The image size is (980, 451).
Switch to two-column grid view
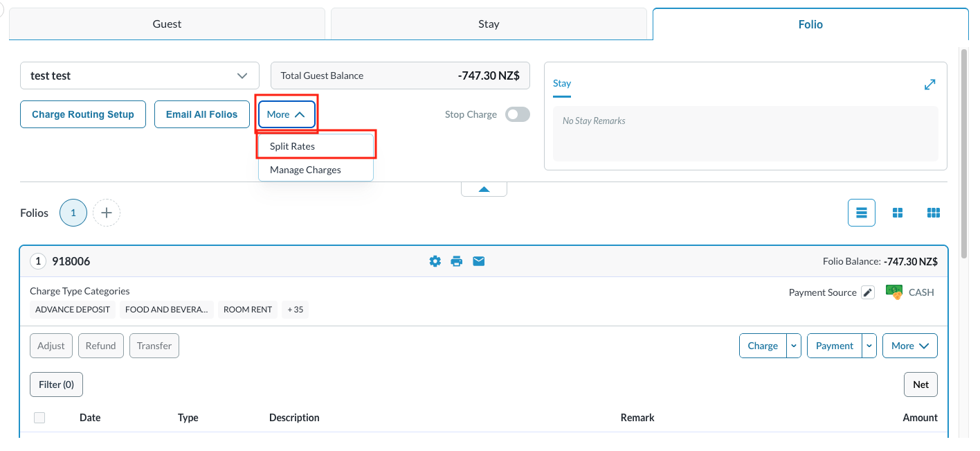coord(898,213)
